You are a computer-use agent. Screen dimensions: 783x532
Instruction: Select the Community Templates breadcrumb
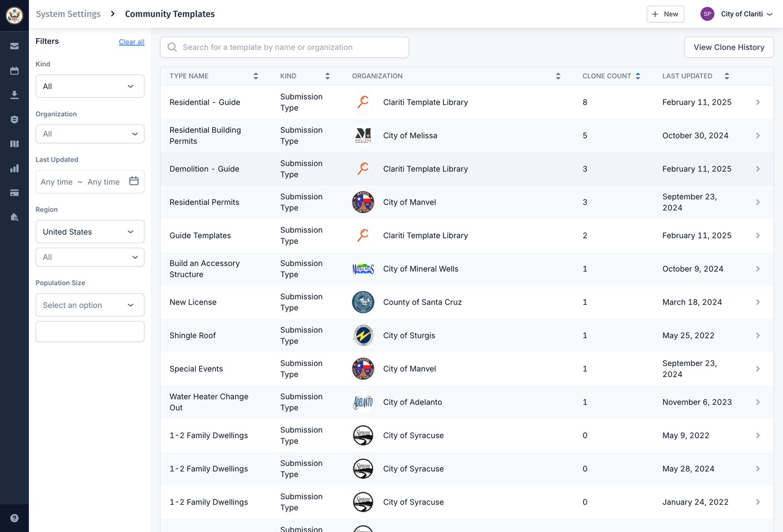169,14
